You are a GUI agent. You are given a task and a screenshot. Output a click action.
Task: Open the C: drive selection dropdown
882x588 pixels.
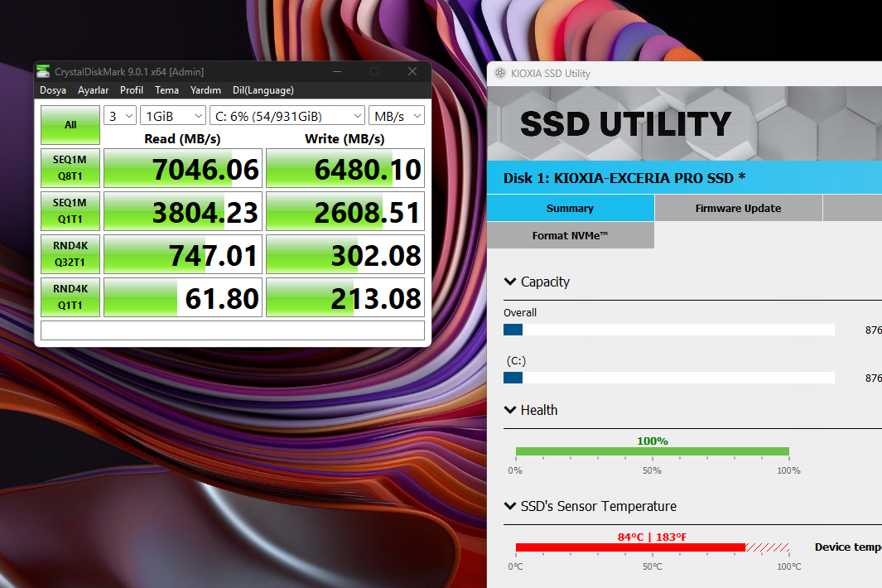pos(287,116)
